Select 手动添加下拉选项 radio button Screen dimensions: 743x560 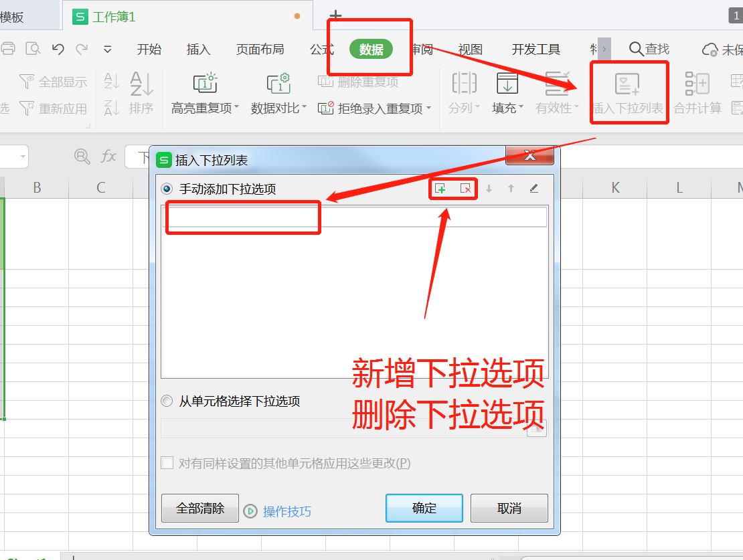[167, 189]
